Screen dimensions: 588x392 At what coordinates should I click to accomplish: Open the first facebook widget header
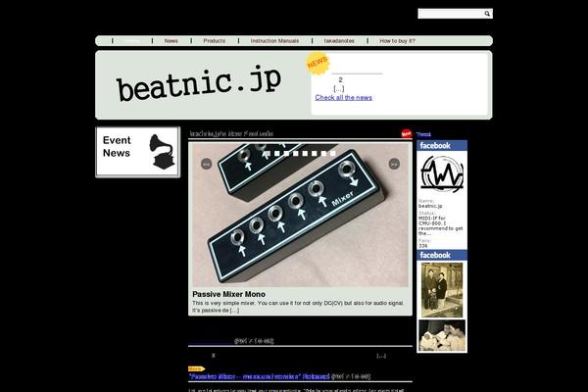tap(442, 146)
